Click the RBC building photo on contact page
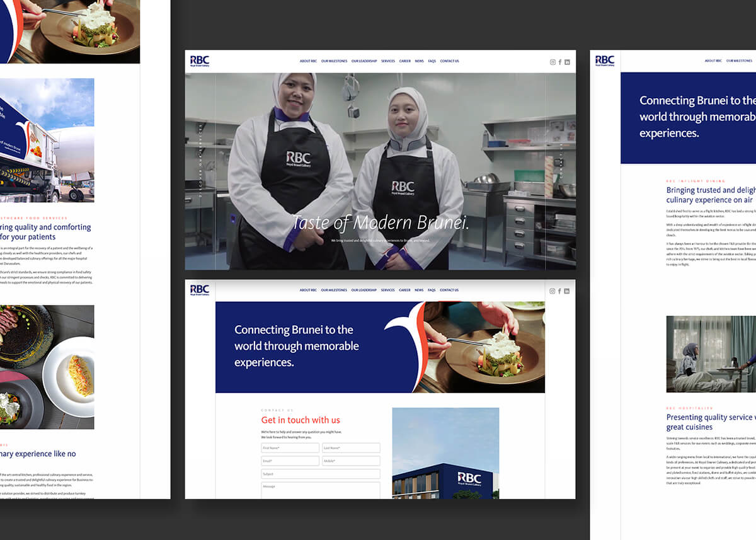The width and height of the screenshot is (756, 540). 445,453
